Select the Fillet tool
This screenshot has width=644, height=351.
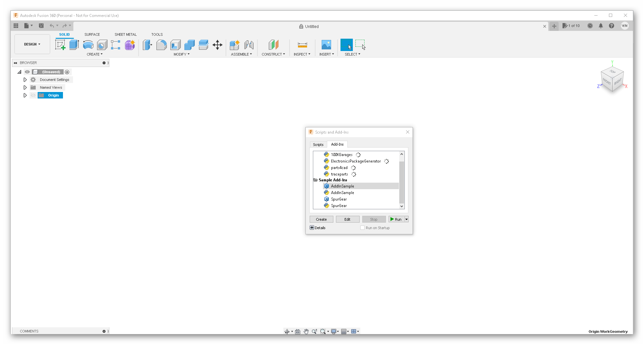(161, 45)
